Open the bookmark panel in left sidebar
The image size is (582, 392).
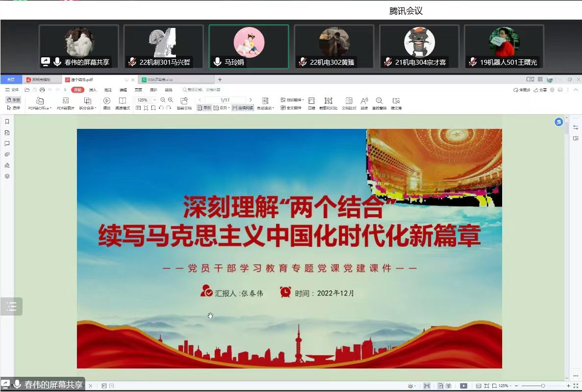tap(7, 122)
